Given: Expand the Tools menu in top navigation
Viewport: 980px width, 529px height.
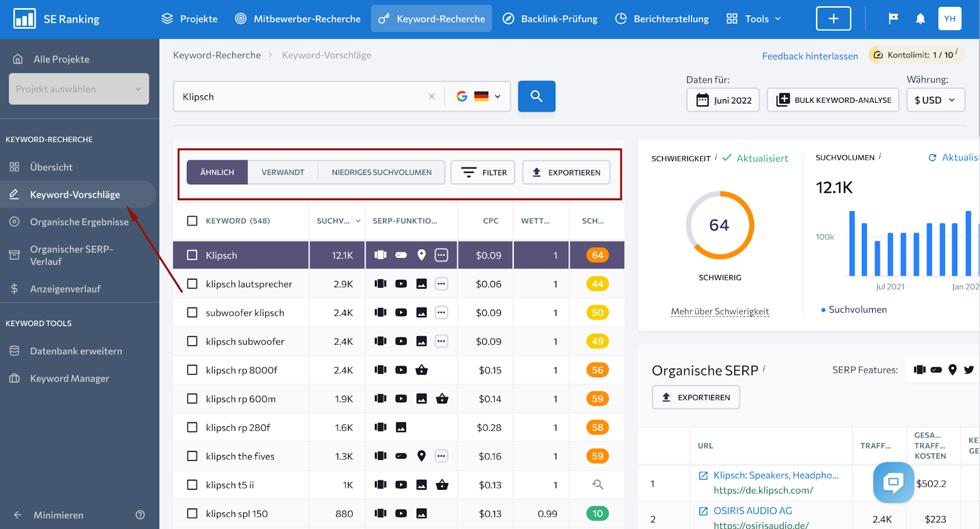Looking at the screenshot, I should (754, 19).
